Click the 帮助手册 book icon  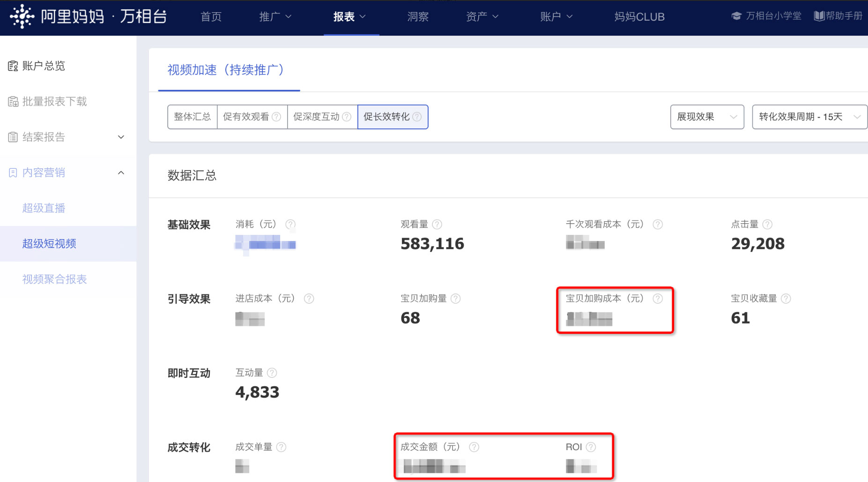(819, 16)
